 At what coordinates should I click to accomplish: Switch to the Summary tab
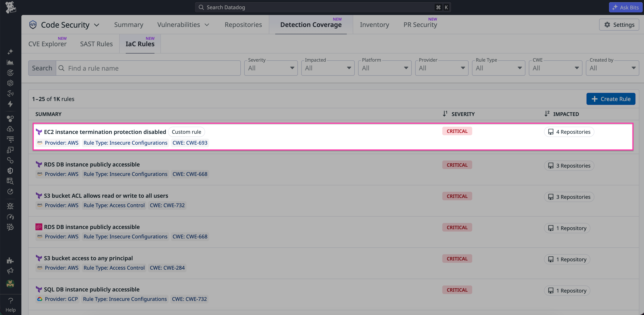coord(129,25)
